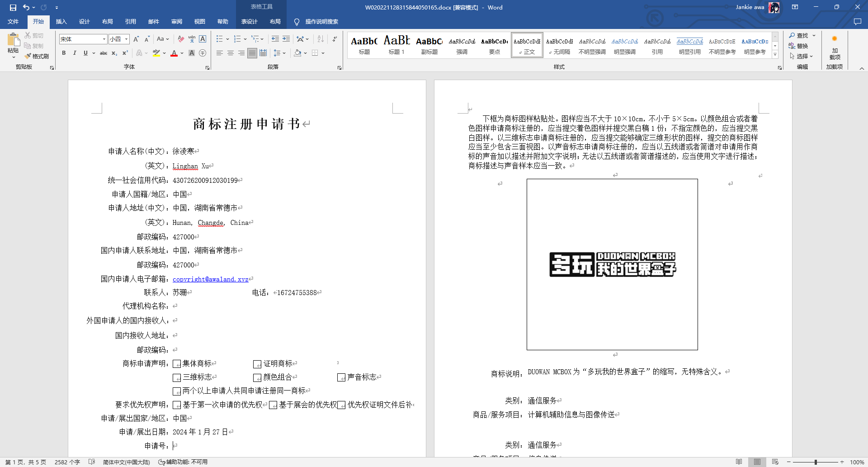This screenshot has width=868, height=467.
Task: Click the Get Add-ins icon
Action: pos(835,48)
